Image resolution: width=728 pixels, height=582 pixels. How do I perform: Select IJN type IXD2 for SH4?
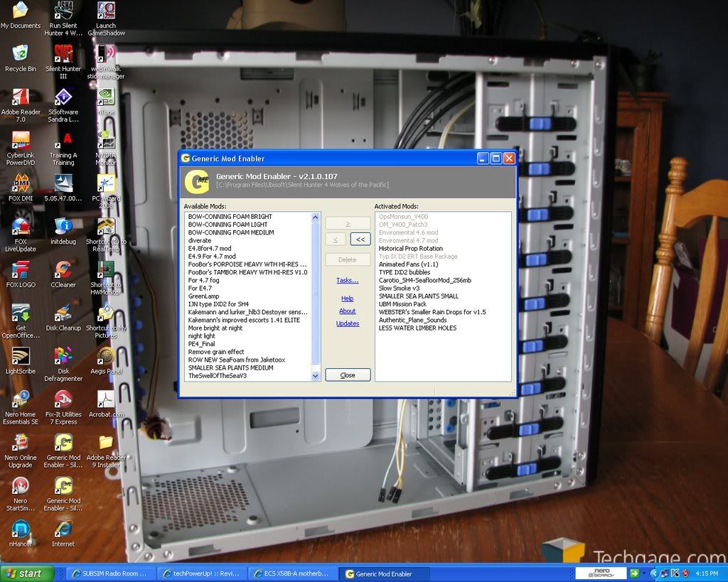218,304
